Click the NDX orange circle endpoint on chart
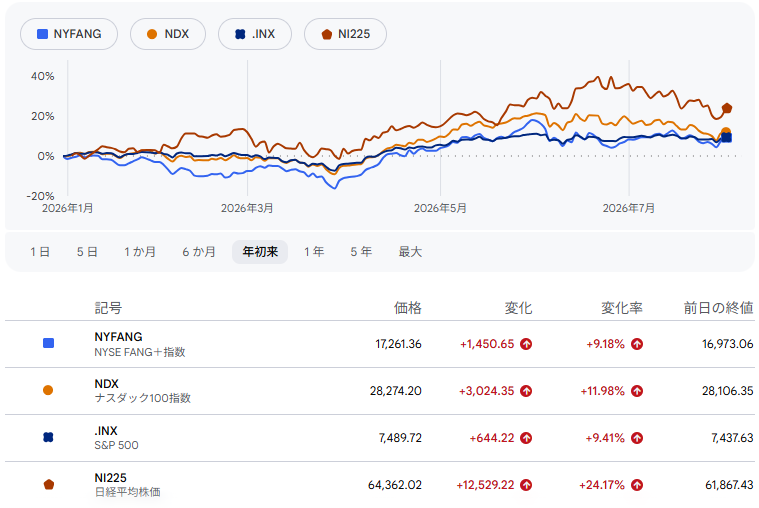The width and height of the screenshot is (759, 508). click(x=726, y=132)
